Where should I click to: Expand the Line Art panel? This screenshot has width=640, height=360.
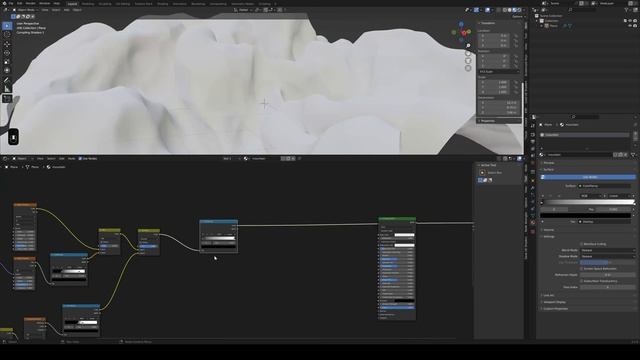tap(549, 295)
